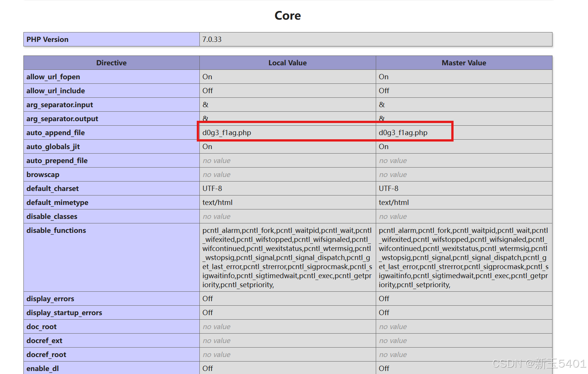Click default_mimetype master value text/html
The height and width of the screenshot is (374, 588).
[x=394, y=202]
